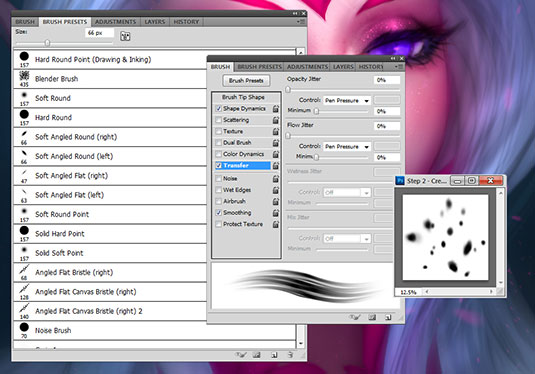Maximize the Step 2 document window

[472, 181]
